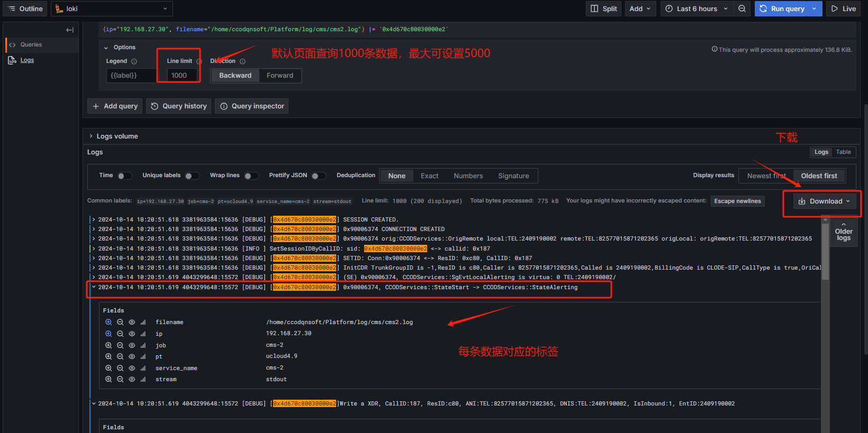Toggle the eye icon for job field
The width and height of the screenshot is (868, 433).
[x=132, y=345]
